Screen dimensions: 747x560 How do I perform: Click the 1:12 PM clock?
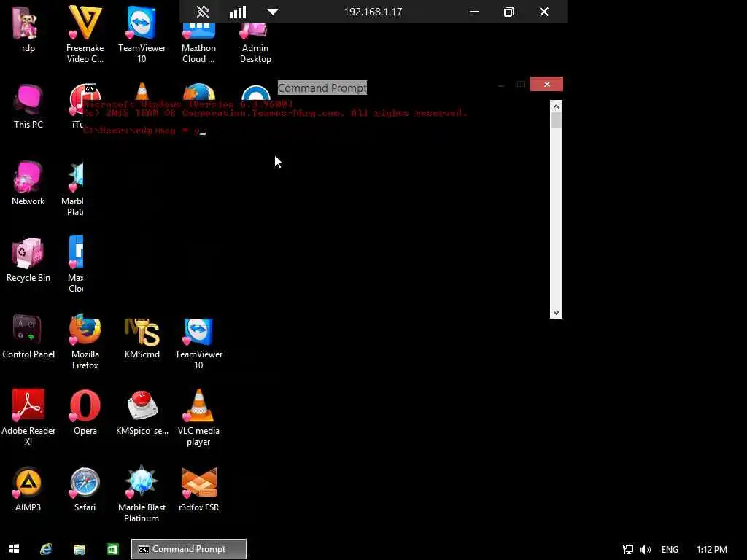click(712, 550)
